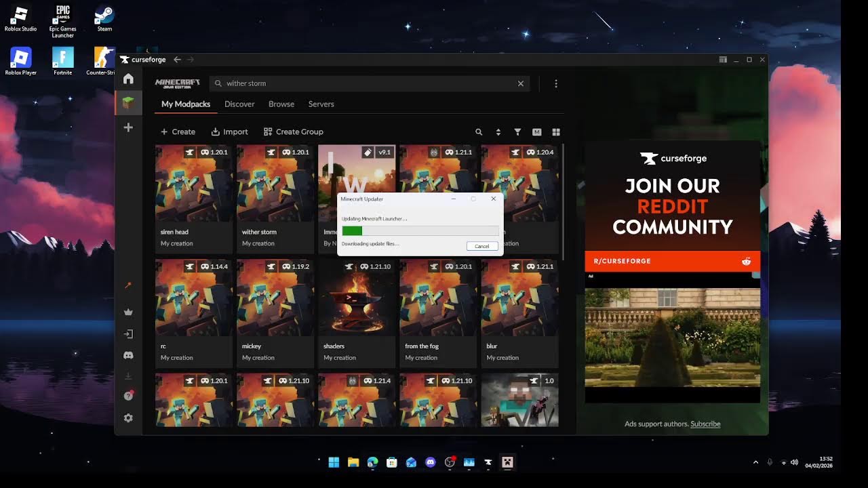Open the three-dot more options menu
The height and width of the screenshot is (488, 868).
(x=556, y=83)
